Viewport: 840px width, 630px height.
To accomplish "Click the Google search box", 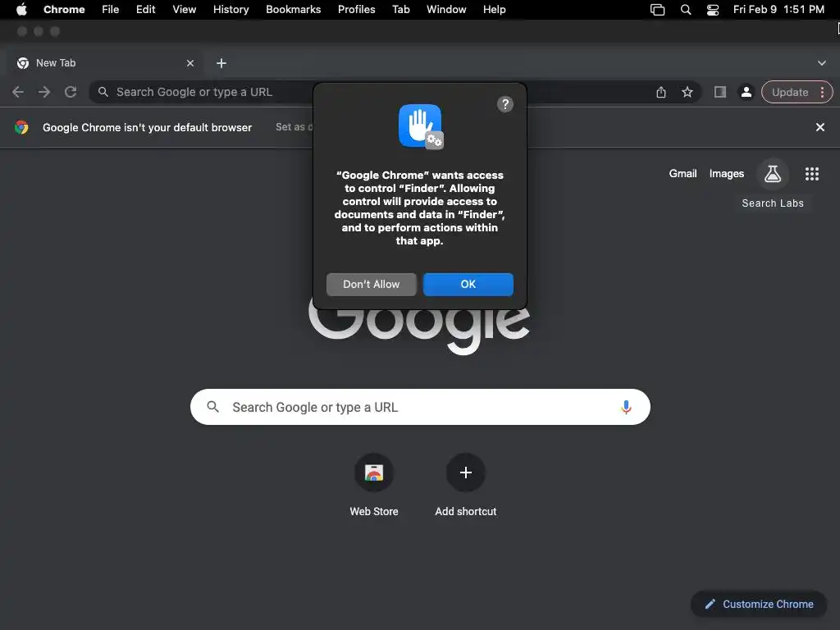I will point(420,407).
